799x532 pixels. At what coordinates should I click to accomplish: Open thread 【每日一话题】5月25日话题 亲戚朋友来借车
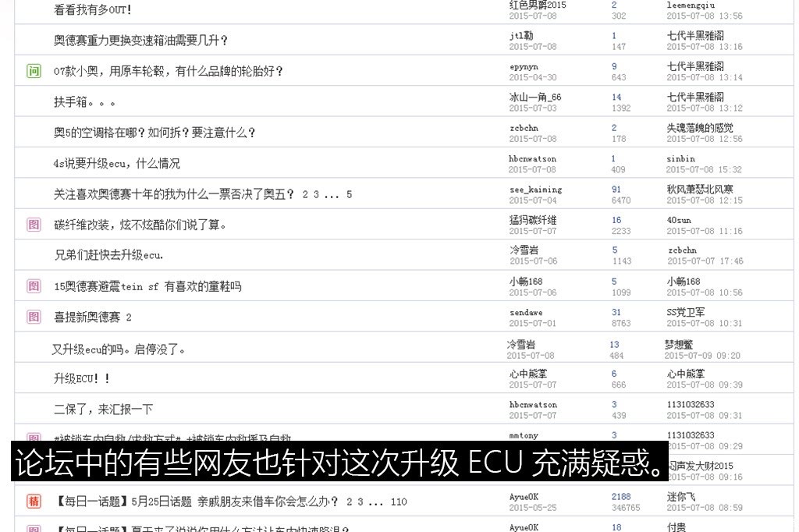tap(196, 502)
